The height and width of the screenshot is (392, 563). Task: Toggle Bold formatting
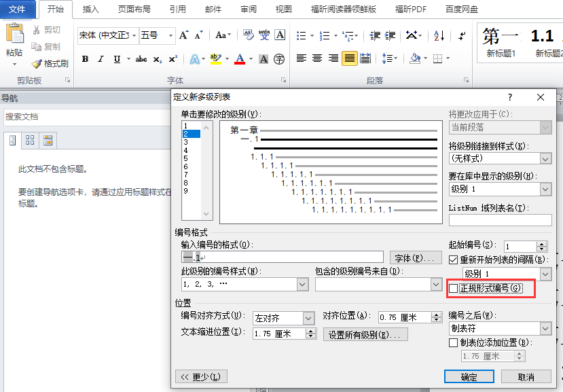(85, 59)
